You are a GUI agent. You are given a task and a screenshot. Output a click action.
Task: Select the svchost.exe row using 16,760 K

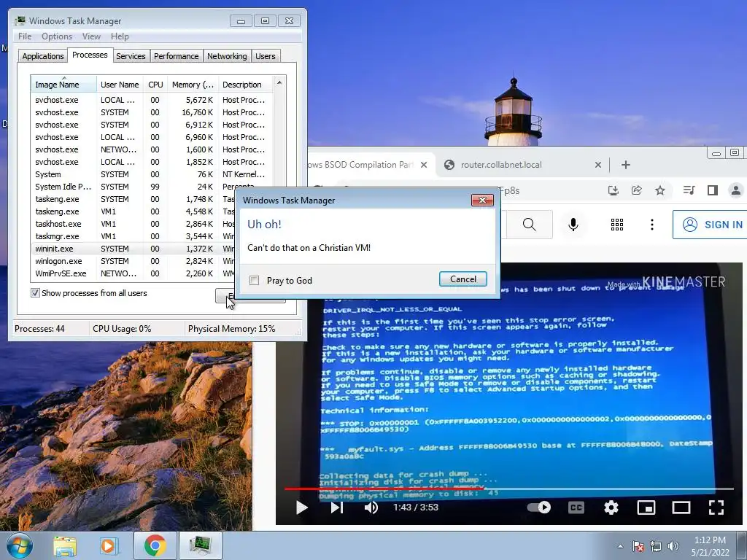point(152,112)
